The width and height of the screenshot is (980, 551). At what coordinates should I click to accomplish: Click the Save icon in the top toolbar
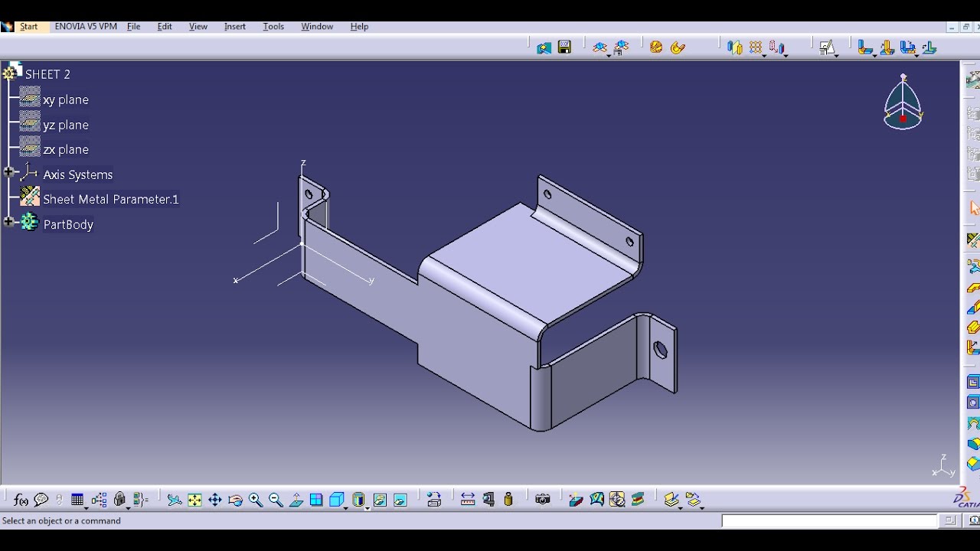point(564,47)
